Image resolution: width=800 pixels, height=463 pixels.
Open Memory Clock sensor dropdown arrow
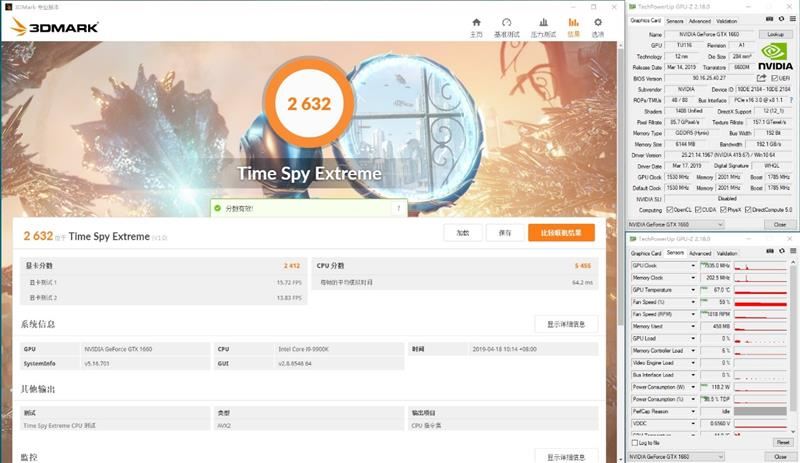pos(693,278)
